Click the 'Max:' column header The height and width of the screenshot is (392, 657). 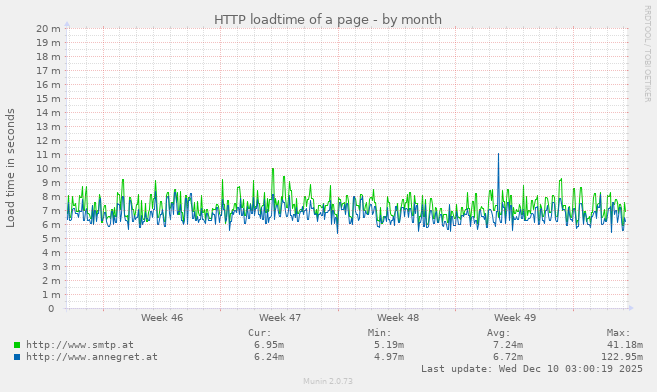[618, 333]
